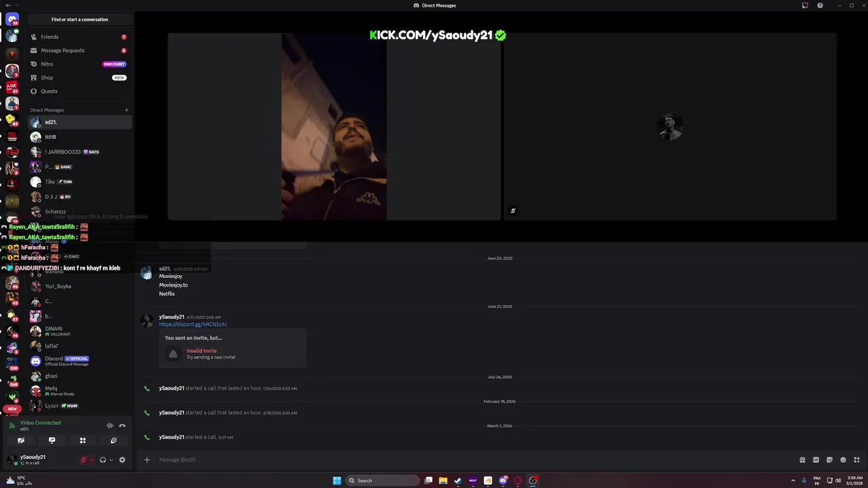Click ySaoudy21 username on invite message
The width and height of the screenshot is (868, 488).
[x=172, y=317]
